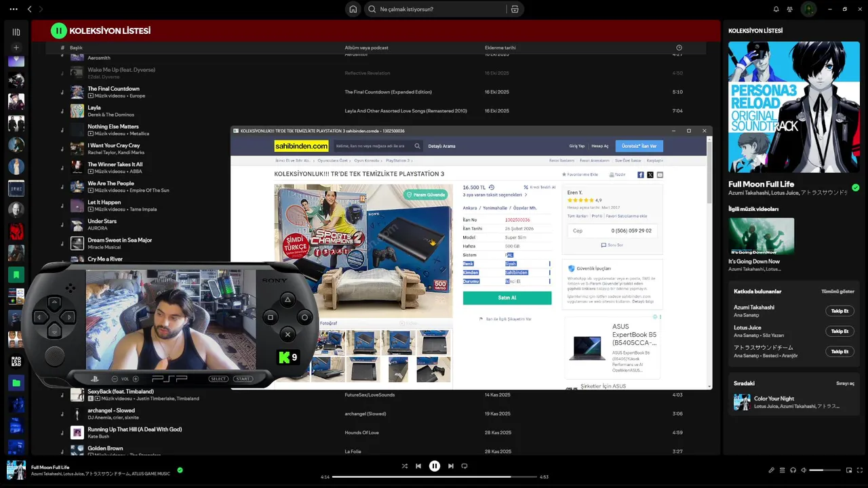Open the miniplayer icon
This screenshot has height=488, width=868.
coord(849,470)
